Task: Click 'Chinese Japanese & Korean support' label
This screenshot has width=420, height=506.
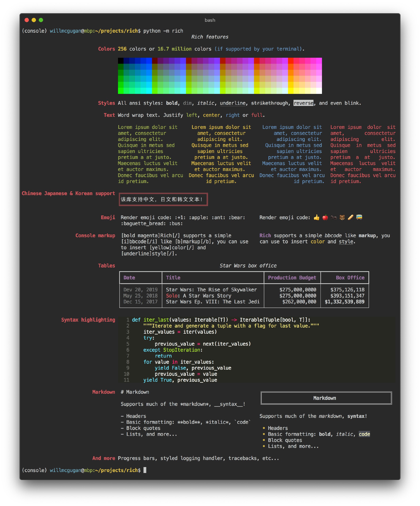Action: click(68, 194)
